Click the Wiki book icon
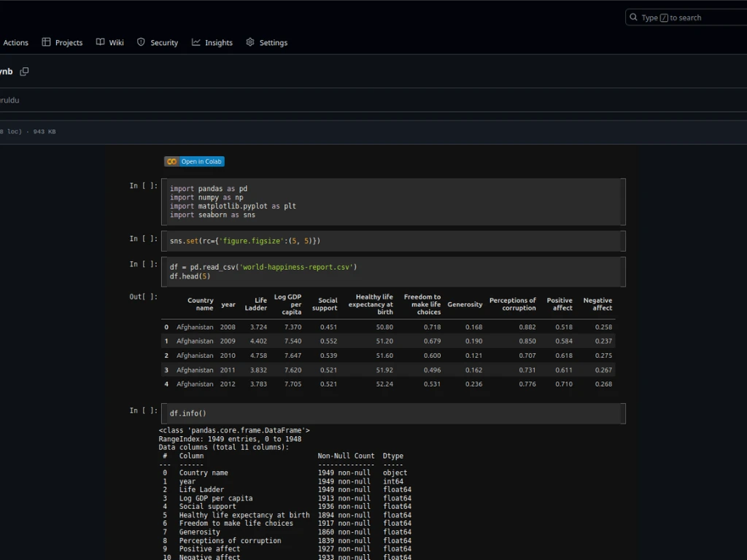The height and width of the screenshot is (560, 747). pos(101,42)
